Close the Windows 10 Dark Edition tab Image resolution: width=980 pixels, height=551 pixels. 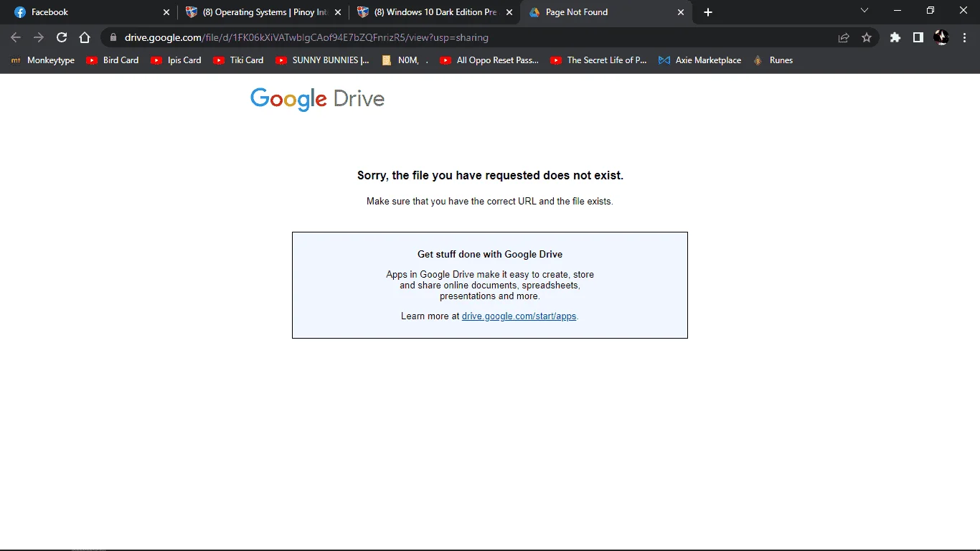point(509,12)
